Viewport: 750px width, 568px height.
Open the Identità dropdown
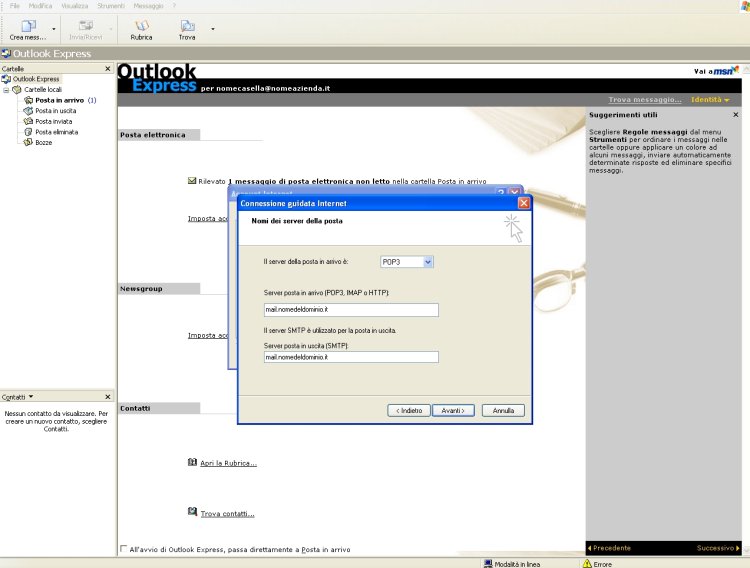[710, 100]
